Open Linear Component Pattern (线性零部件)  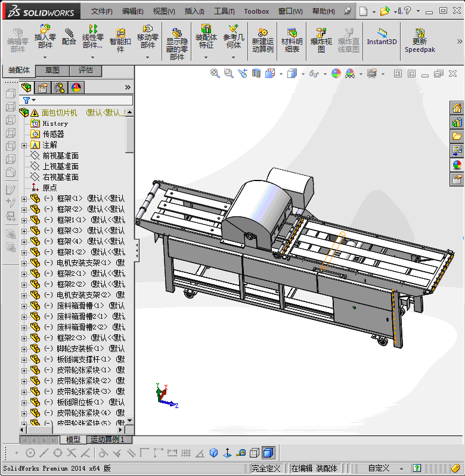tap(92, 36)
